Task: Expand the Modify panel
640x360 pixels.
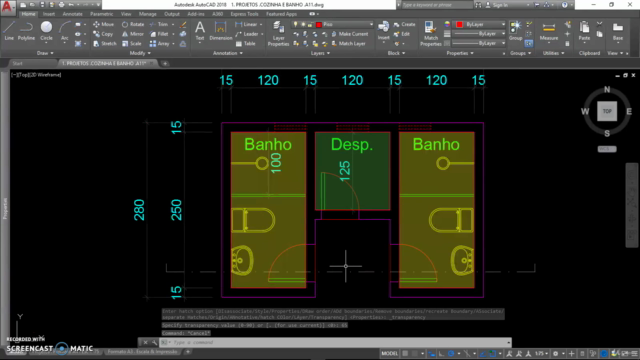Action: coord(140,53)
